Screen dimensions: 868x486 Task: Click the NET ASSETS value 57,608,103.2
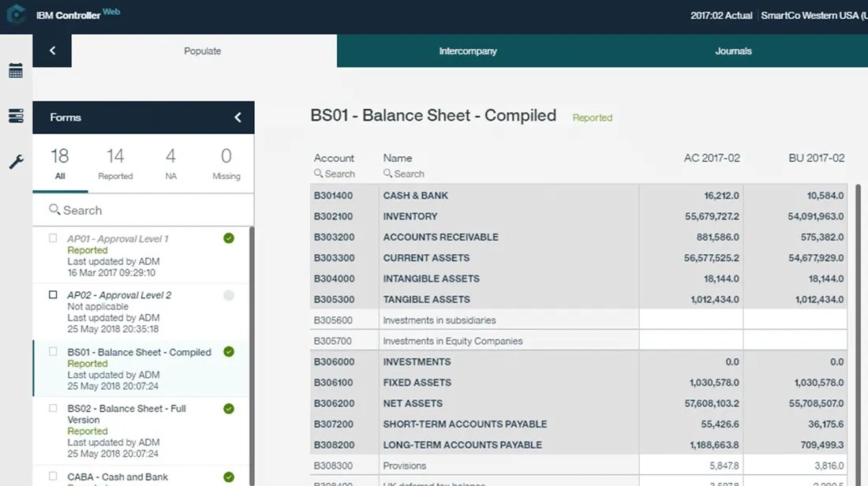711,403
